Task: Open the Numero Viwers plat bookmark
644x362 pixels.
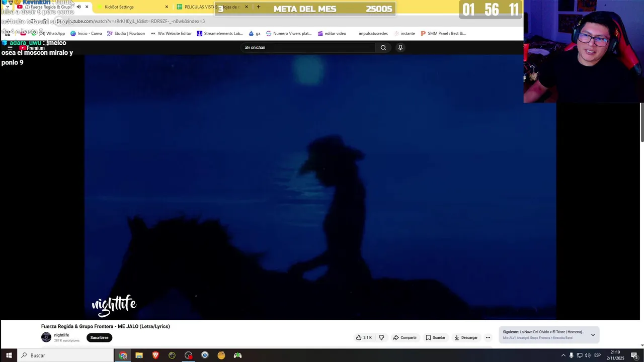Action: 289,33
